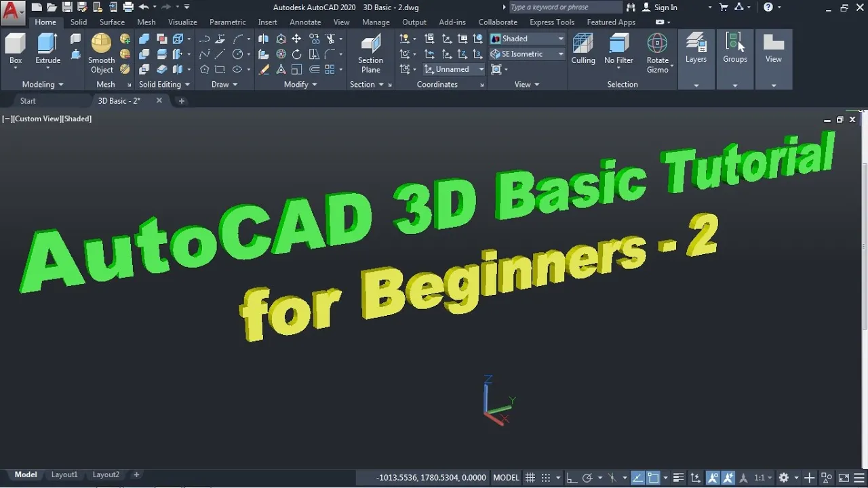Screen dimensions: 868x488
Task: Toggle lineweight display in status bar
Action: (679, 477)
